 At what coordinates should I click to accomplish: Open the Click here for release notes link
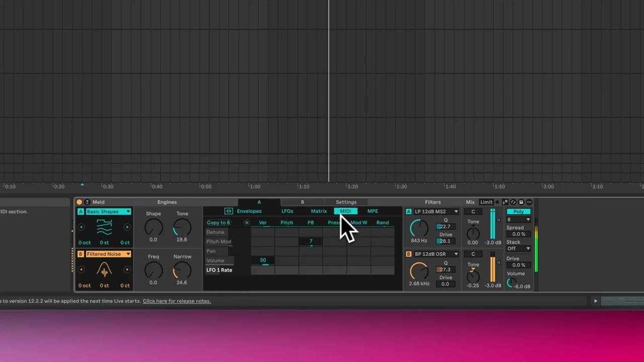coord(177,301)
